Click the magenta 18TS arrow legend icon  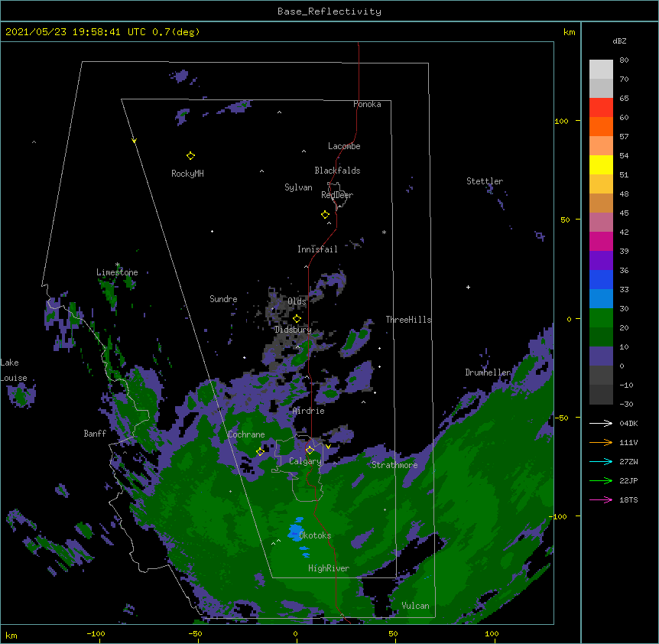pos(601,499)
